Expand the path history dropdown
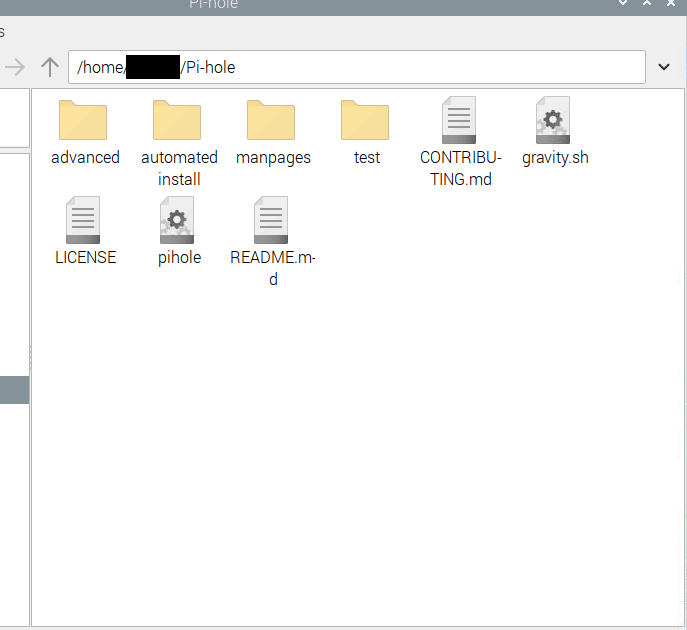 [664, 67]
